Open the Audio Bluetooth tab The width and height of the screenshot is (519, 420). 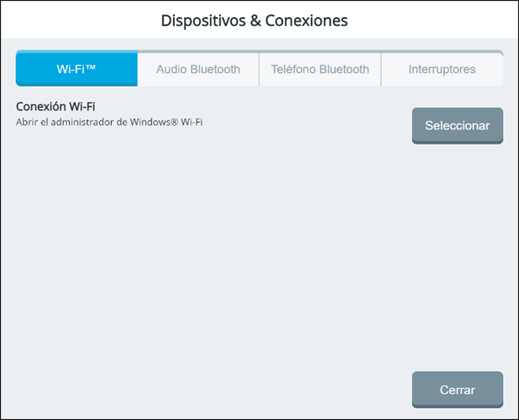click(x=198, y=69)
